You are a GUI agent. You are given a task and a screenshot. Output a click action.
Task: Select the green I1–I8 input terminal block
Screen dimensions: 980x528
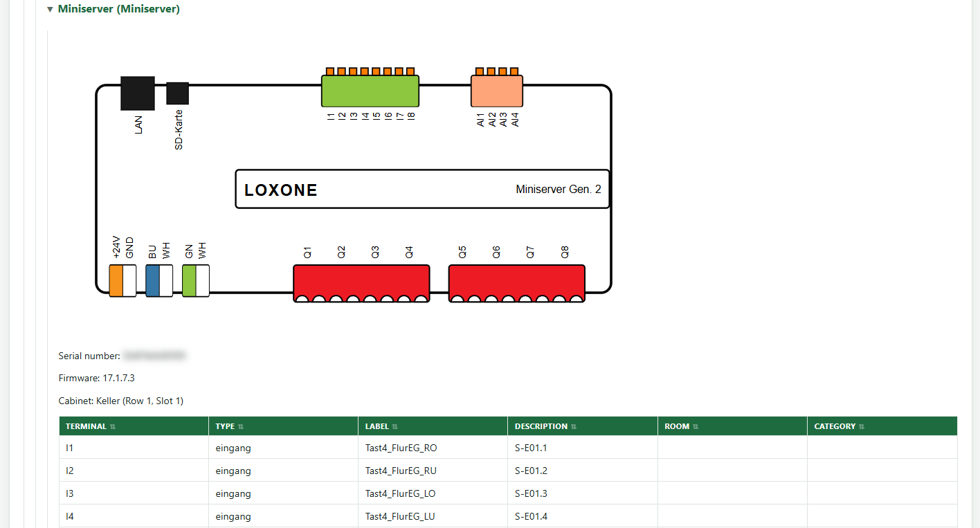click(x=370, y=91)
